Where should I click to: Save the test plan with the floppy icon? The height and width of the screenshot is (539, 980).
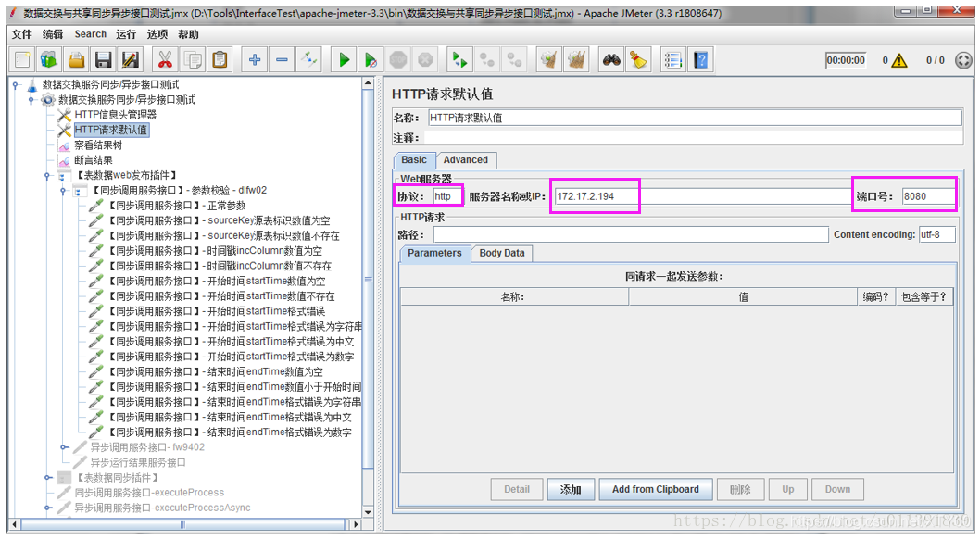[x=103, y=60]
